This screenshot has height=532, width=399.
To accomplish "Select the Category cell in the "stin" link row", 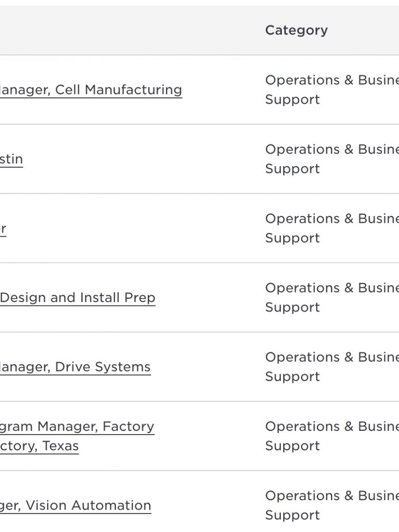I will click(332, 159).
